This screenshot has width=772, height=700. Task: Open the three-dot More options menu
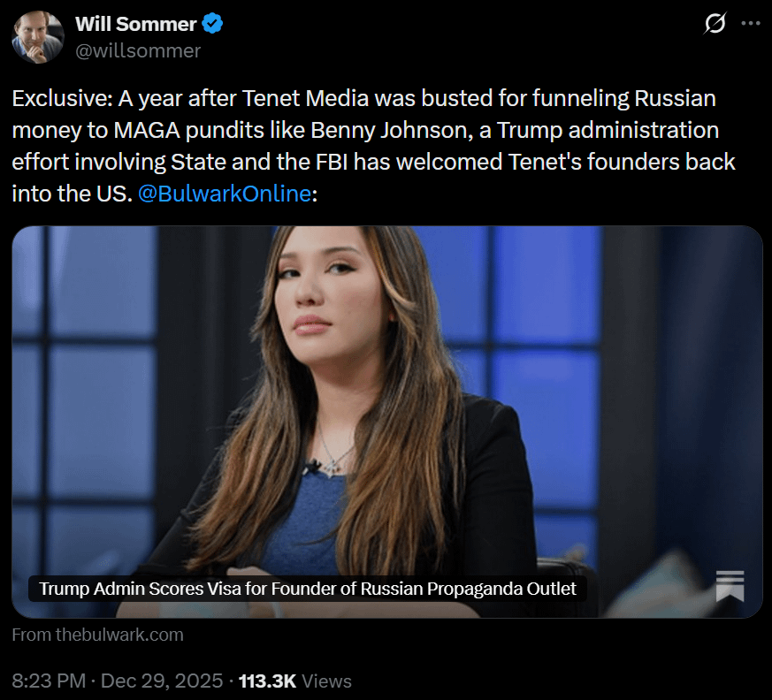(x=749, y=25)
